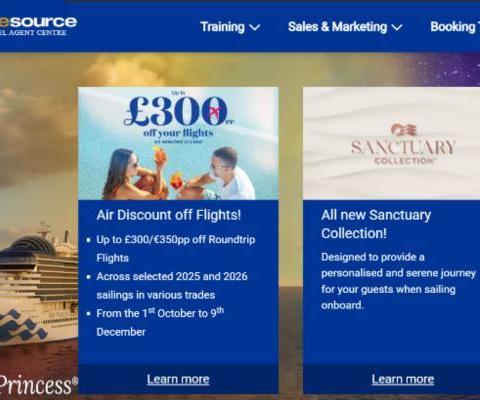Screen dimensions: 480x400
Task: Expand the Training chevron arrow
Action: [254, 28]
